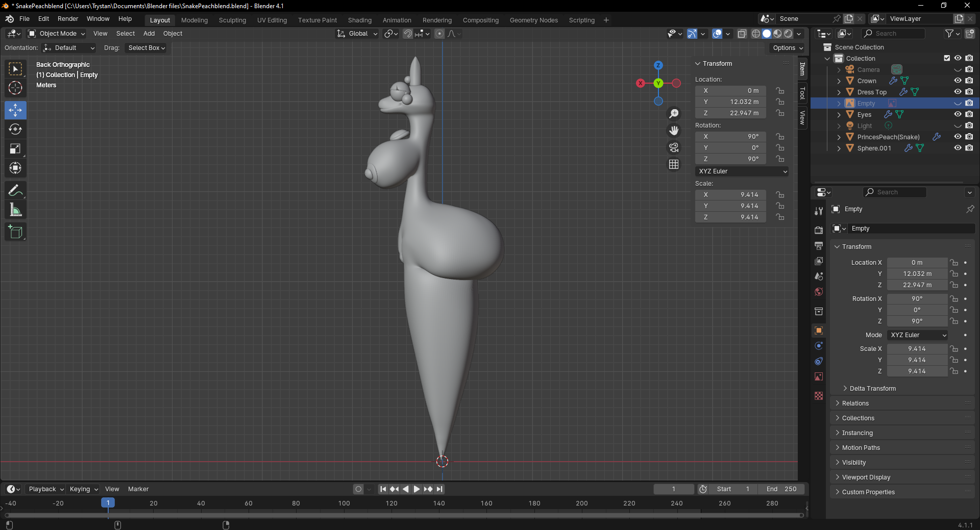The height and width of the screenshot is (530, 980).
Task: Select the Rotate tool in the toolbar
Action: tap(15, 130)
